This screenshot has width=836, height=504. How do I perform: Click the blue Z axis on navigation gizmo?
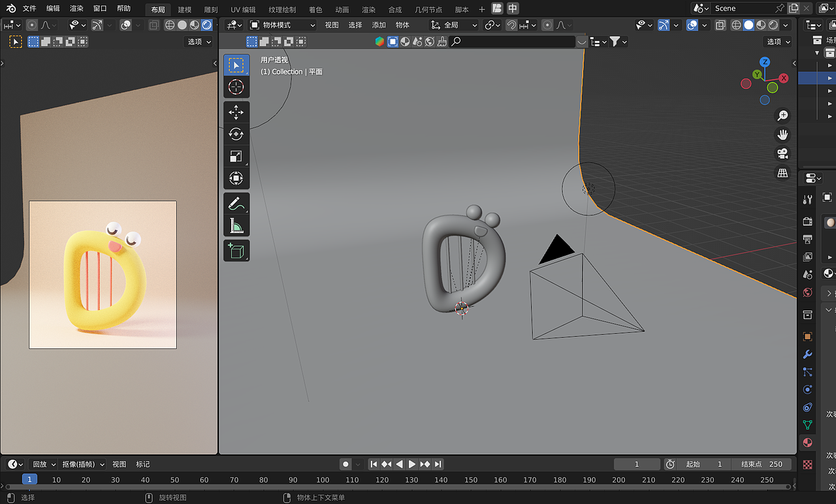tap(765, 62)
